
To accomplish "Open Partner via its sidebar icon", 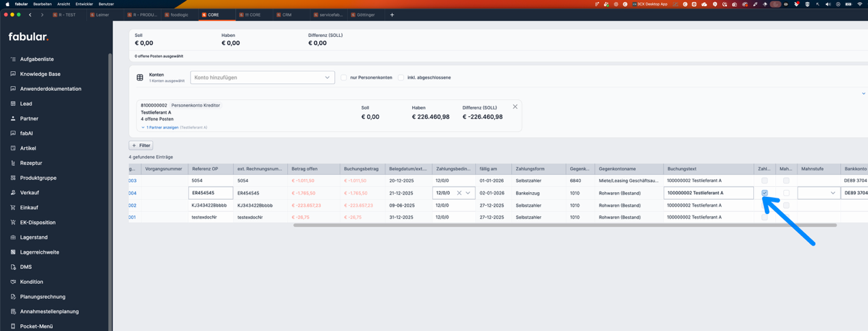I will coord(13,118).
